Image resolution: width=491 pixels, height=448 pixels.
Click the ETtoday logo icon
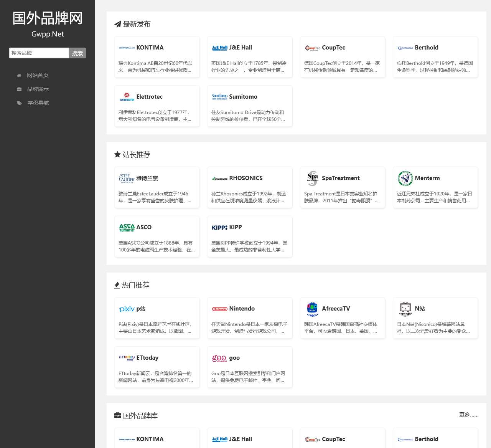(127, 357)
